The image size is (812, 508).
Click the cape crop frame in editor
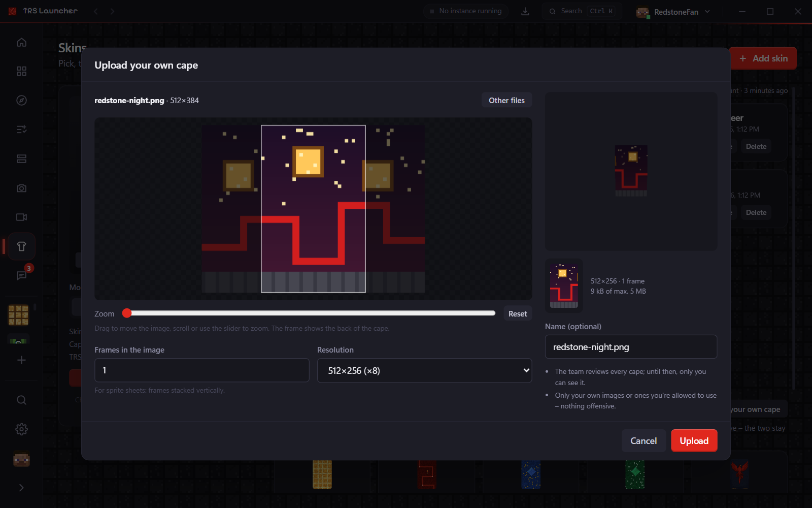[x=313, y=209]
